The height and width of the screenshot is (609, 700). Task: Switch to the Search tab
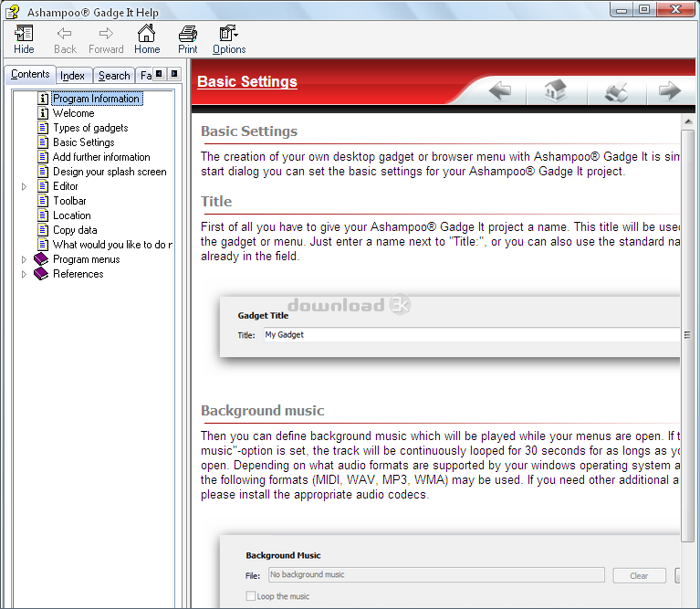point(114,76)
